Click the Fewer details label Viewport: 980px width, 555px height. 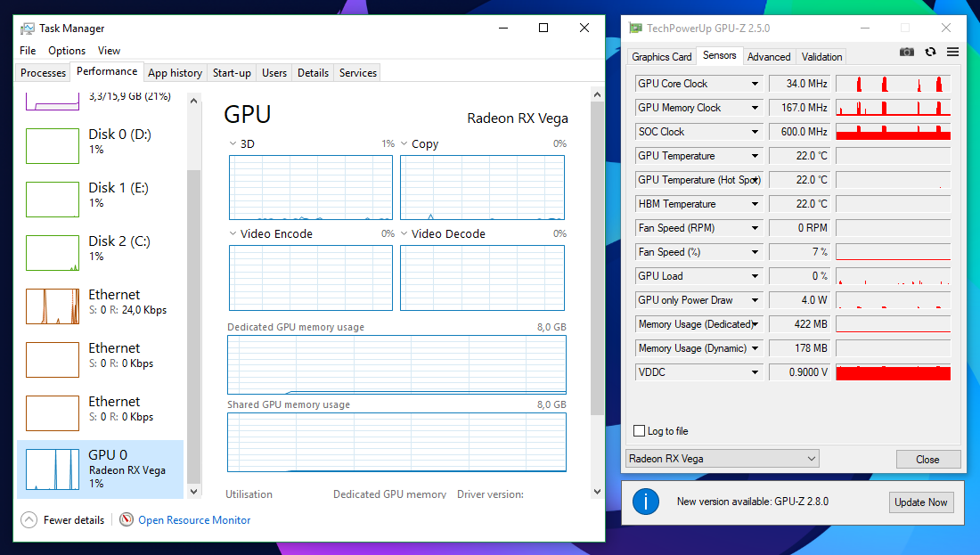pos(74,520)
